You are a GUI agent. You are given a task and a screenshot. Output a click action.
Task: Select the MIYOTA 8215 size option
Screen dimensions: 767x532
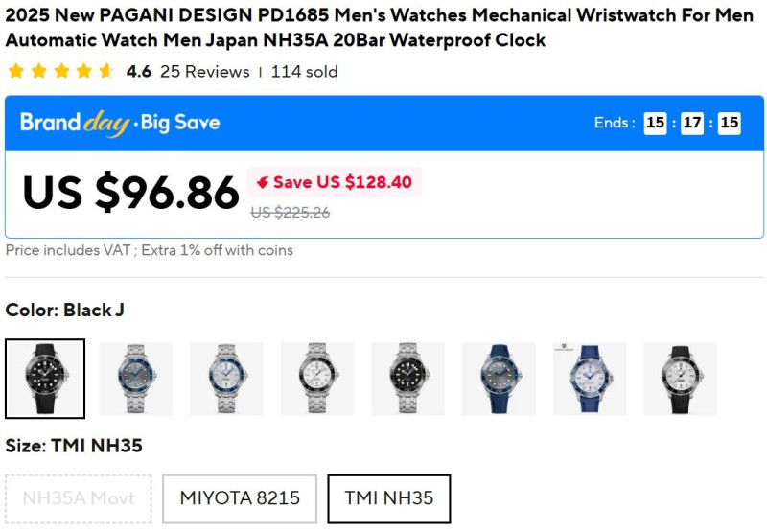[240, 498]
